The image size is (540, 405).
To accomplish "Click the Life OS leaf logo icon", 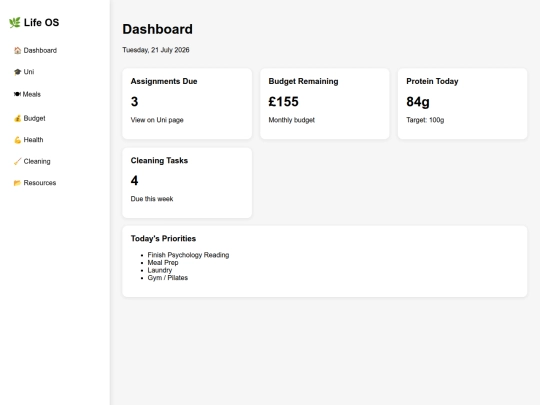I will [x=14, y=23].
